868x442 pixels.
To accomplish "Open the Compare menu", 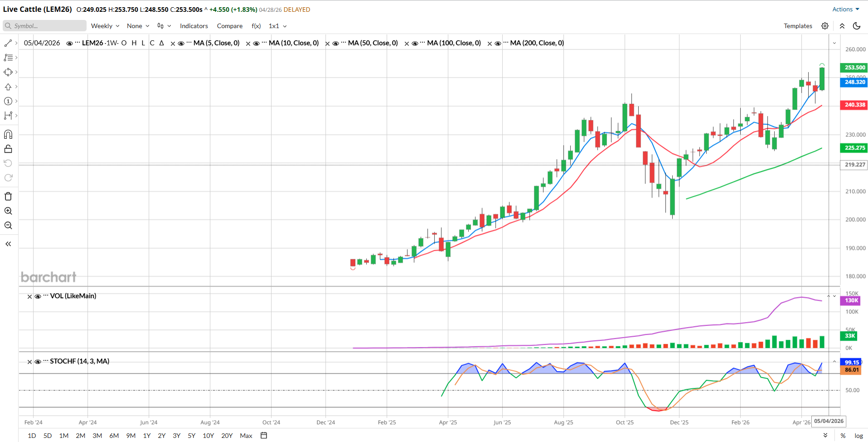I will click(x=229, y=26).
